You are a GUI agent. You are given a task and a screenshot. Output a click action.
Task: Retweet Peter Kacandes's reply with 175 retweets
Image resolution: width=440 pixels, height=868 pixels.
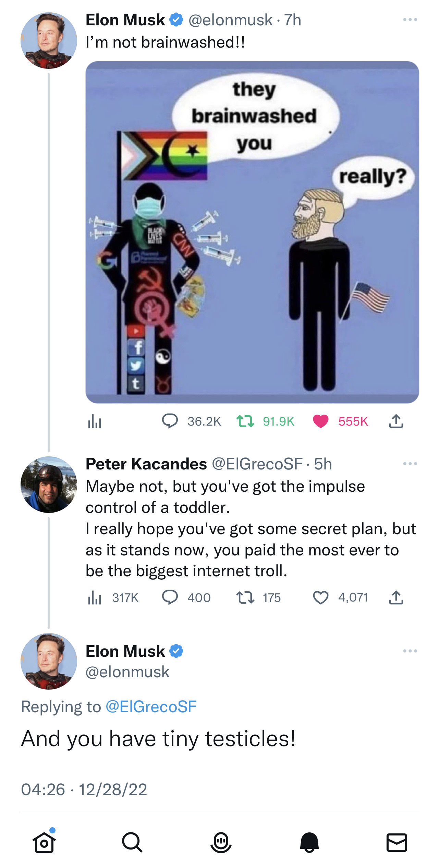245,597
